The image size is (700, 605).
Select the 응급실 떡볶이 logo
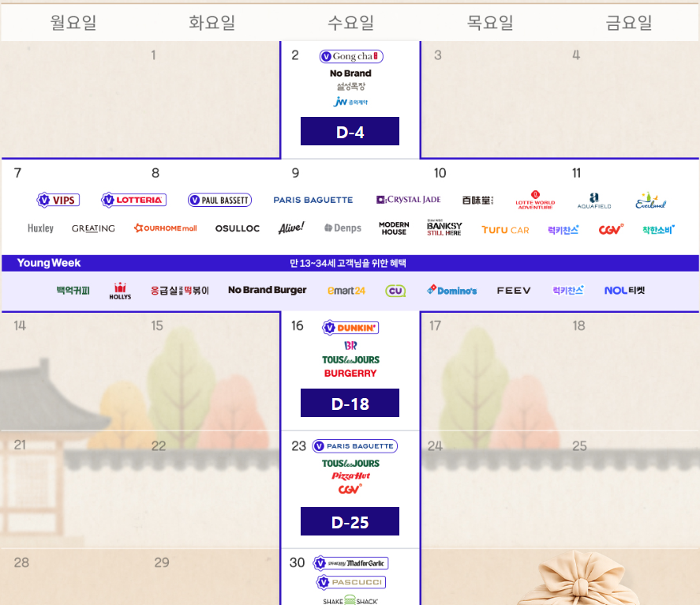point(179,291)
